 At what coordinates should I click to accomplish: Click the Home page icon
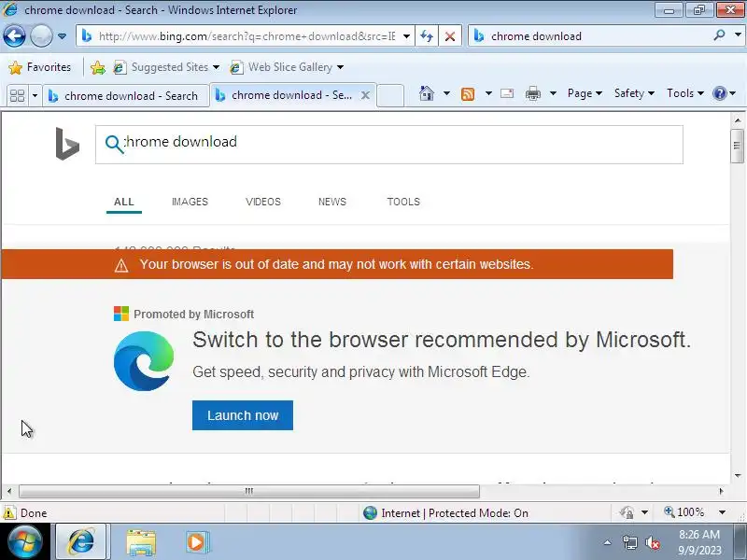pos(427,93)
